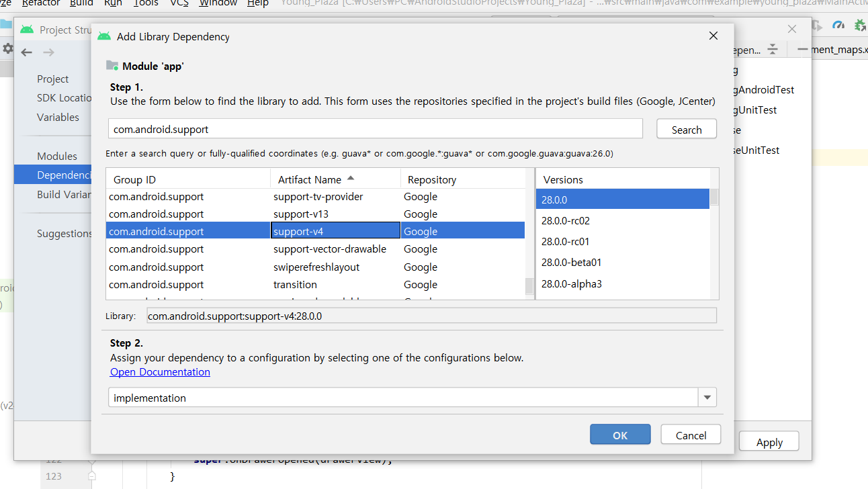The height and width of the screenshot is (489, 868).
Task: Open the Tools menu
Action: pyautogui.click(x=146, y=3)
